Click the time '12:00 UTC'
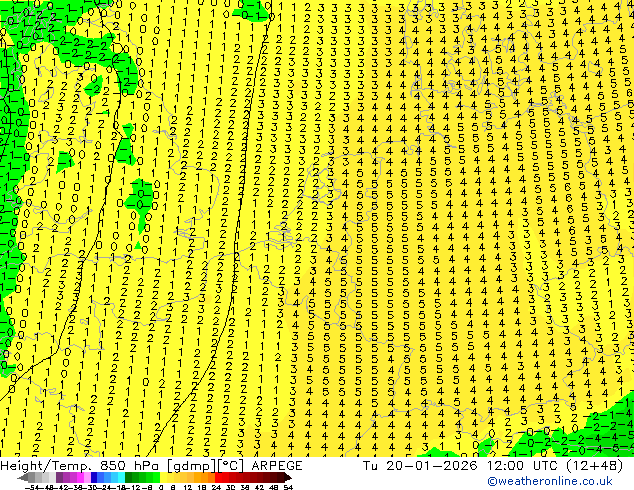Screen dimensions: 634x490 click(x=524, y=466)
